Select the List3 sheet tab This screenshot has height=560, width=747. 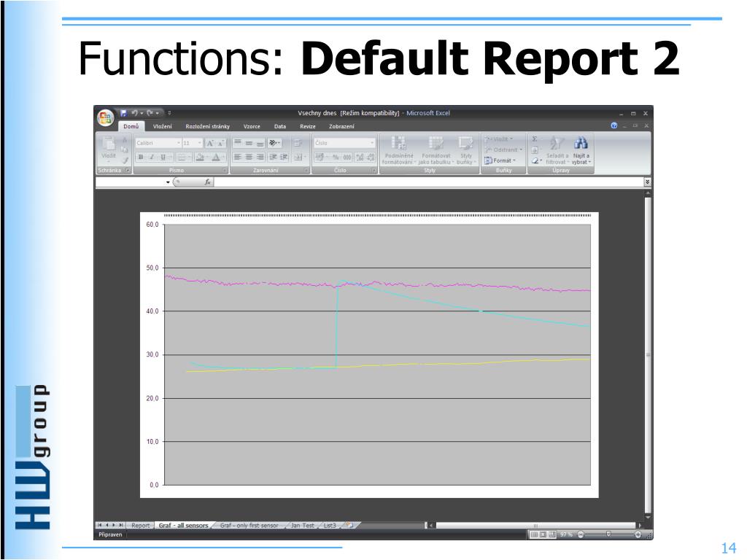330,525
